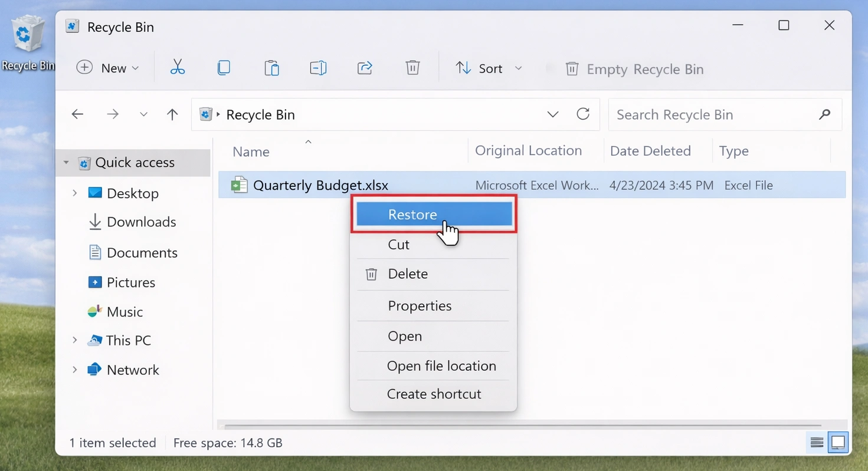Open Music in the sidebar

click(x=125, y=311)
